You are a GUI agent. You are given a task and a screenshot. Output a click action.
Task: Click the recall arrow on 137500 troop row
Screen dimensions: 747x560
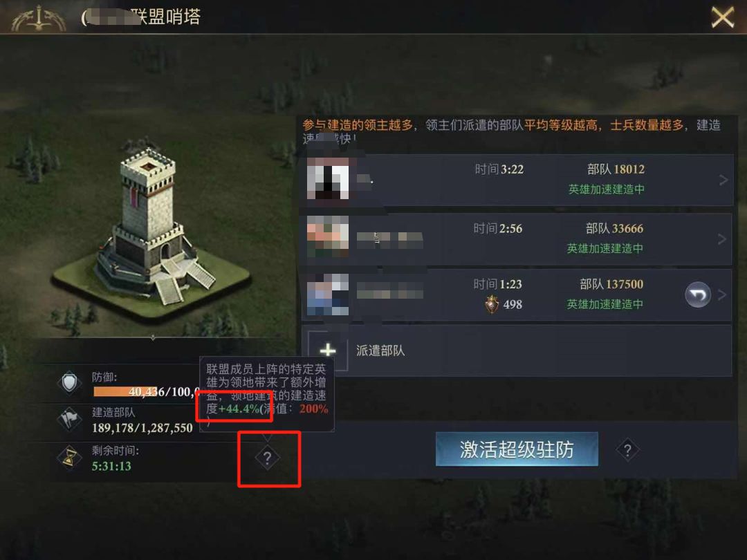coord(698,295)
